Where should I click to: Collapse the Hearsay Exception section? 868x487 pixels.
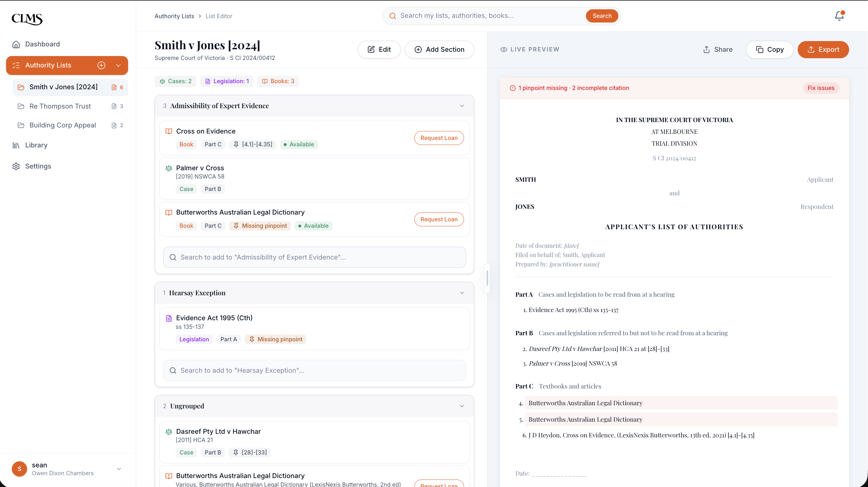click(x=462, y=293)
